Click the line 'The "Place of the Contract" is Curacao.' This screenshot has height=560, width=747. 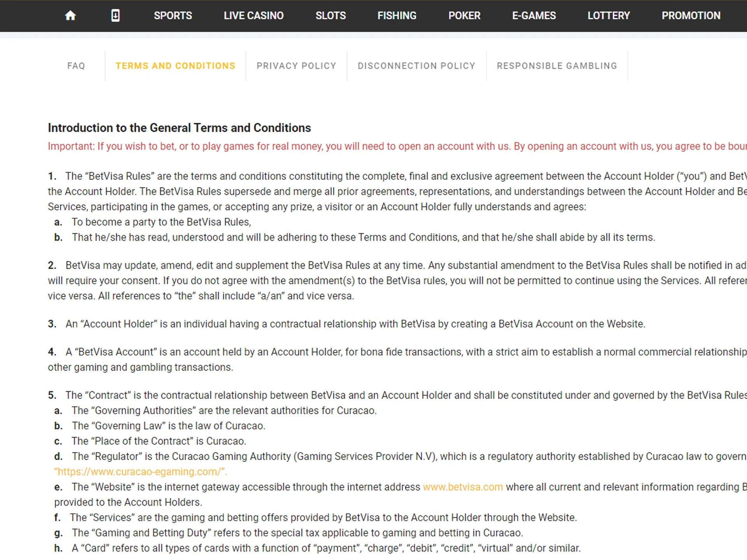pyautogui.click(x=159, y=441)
